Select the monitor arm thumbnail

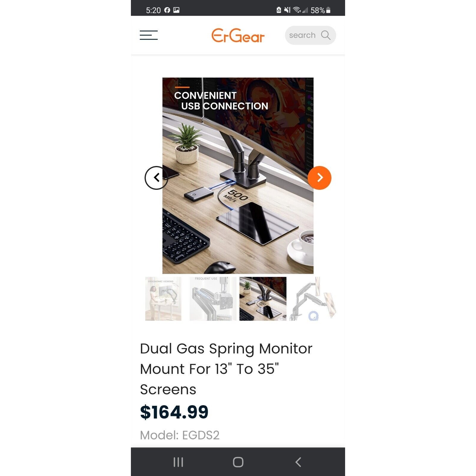pyautogui.click(x=313, y=299)
